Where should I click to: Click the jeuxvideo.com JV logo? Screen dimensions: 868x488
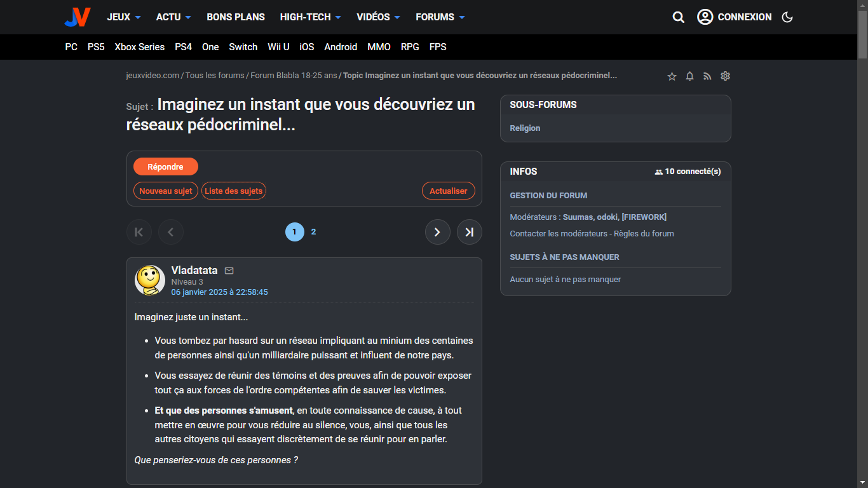[78, 17]
